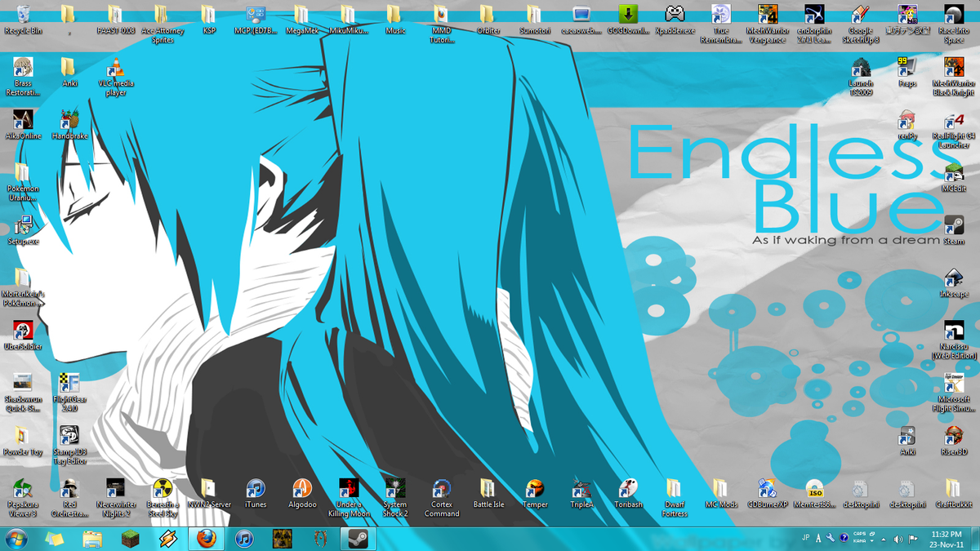The width and height of the screenshot is (980, 551).
Task: Open the Orbiter folder icon
Action: 488,20
